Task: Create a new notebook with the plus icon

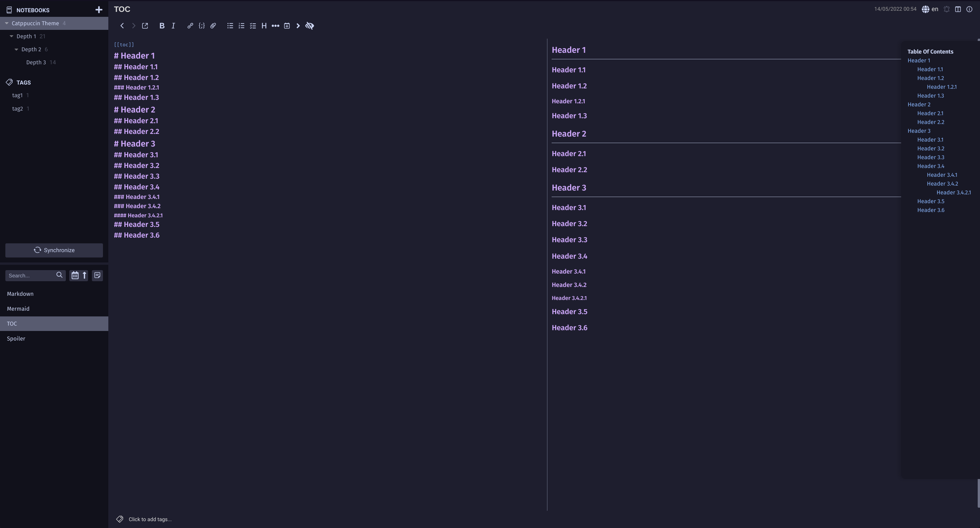Action: [98, 10]
